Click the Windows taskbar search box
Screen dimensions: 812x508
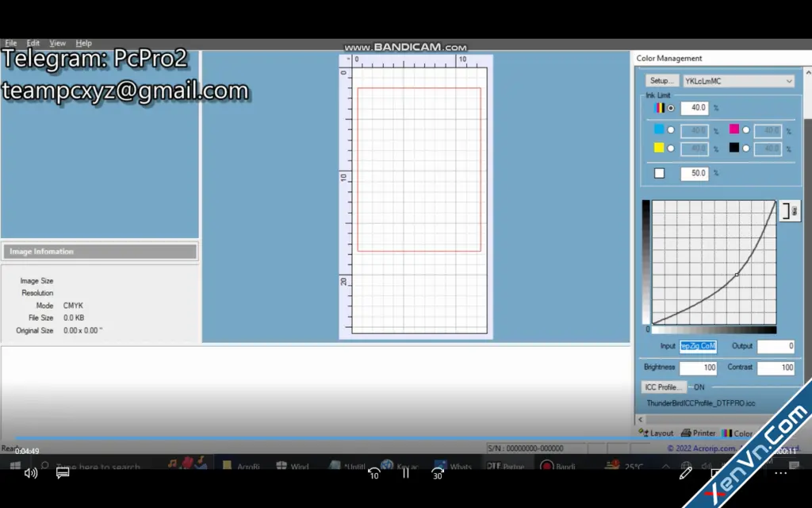[98, 467]
